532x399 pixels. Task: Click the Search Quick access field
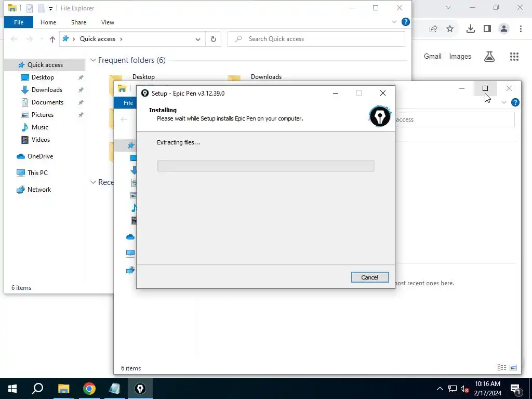316,39
